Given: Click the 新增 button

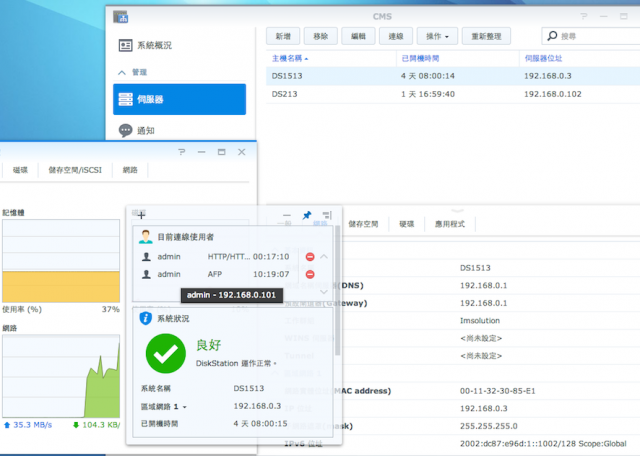Looking at the screenshot, I should point(283,36).
